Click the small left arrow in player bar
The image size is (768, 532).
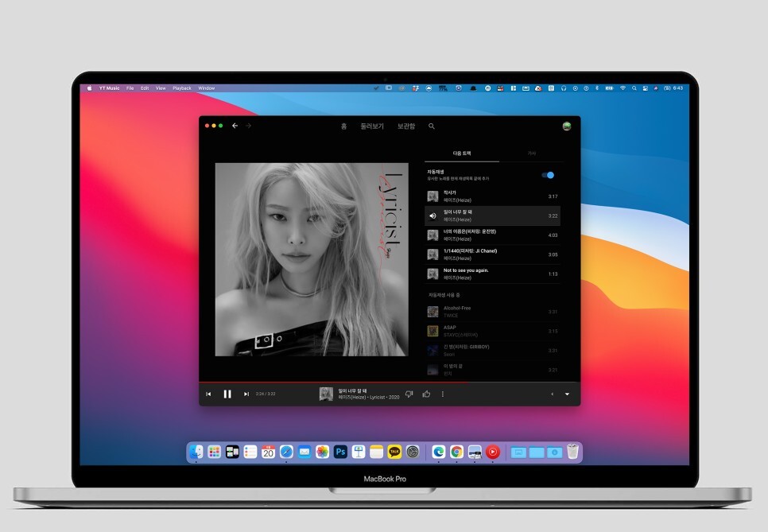552,394
